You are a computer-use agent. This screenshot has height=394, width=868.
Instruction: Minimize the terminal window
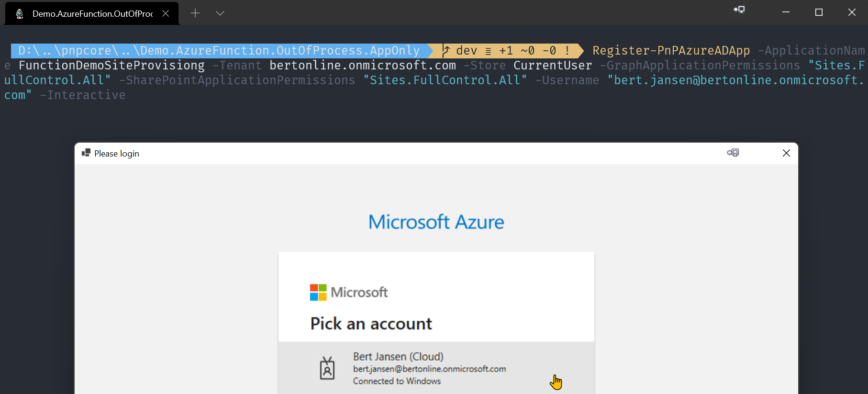point(786,12)
